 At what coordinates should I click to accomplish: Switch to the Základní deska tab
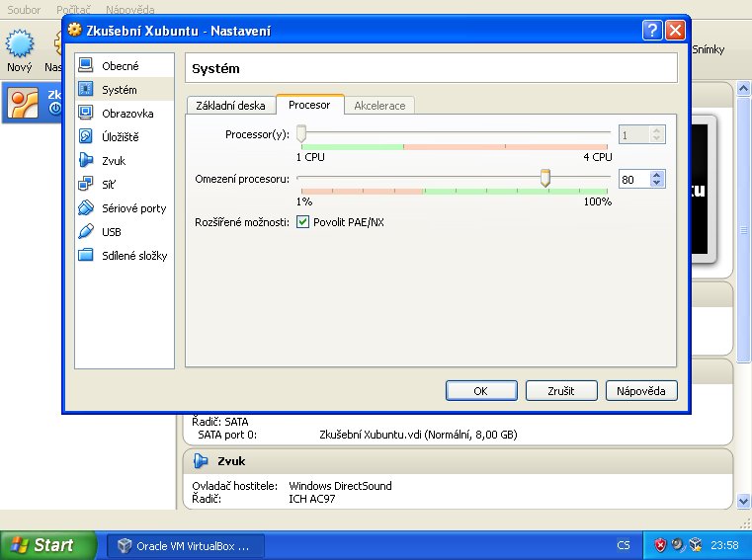(x=230, y=106)
